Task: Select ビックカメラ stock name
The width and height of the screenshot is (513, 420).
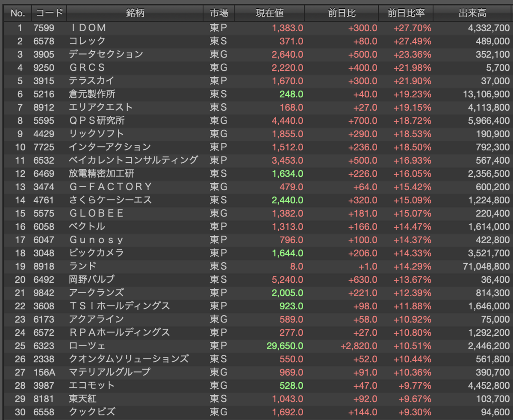Action: tap(96, 253)
